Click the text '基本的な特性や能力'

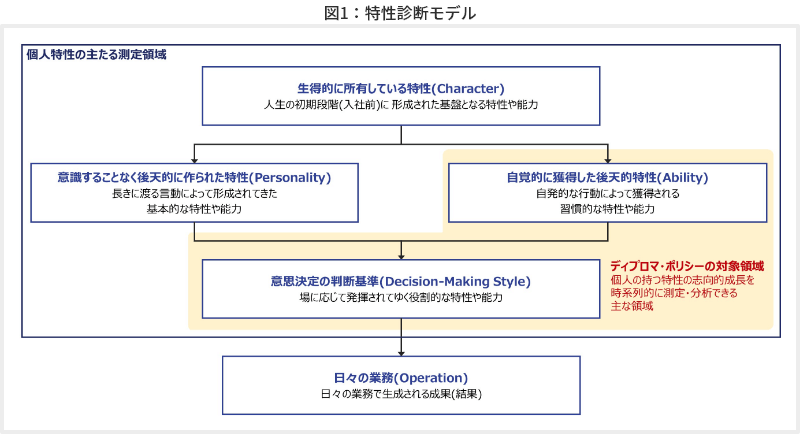(194, 209)
